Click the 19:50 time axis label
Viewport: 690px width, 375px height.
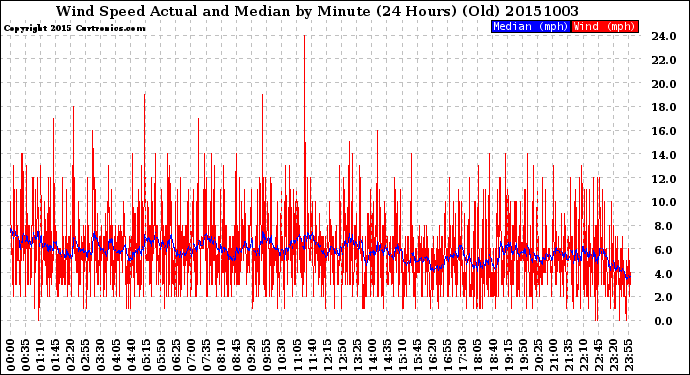pos(522,355)
